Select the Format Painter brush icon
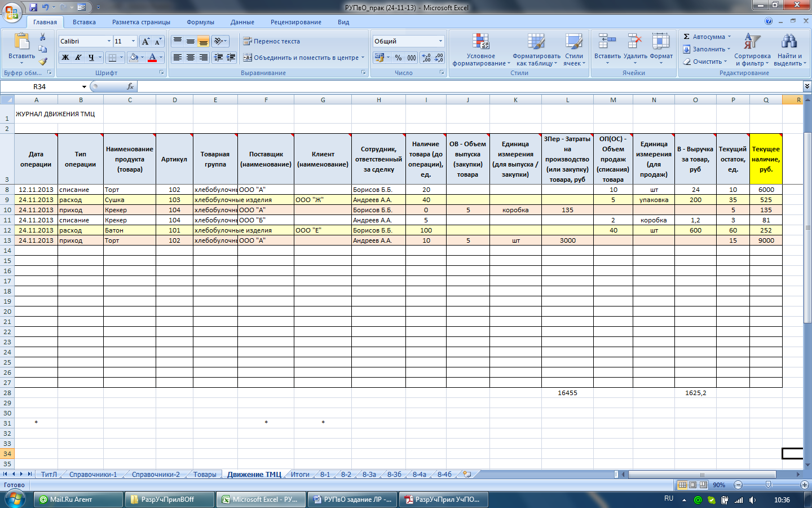Viewport: 812px width, 508px height. [x=43, y=61]
